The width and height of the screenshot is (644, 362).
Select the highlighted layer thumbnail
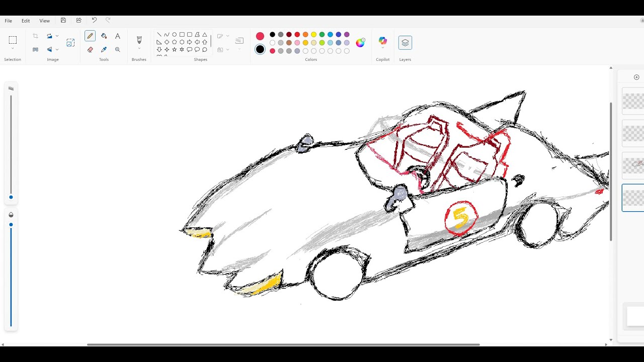[x=633, y=198]
